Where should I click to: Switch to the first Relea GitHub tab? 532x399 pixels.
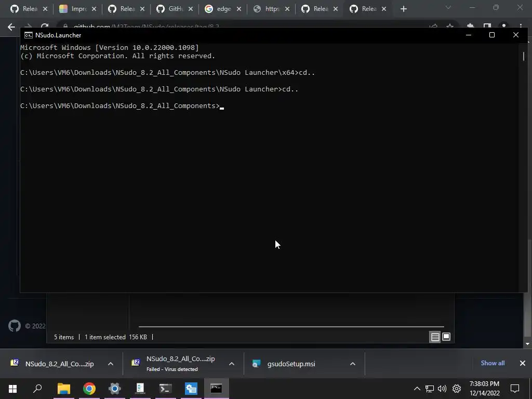click(29, 9)
